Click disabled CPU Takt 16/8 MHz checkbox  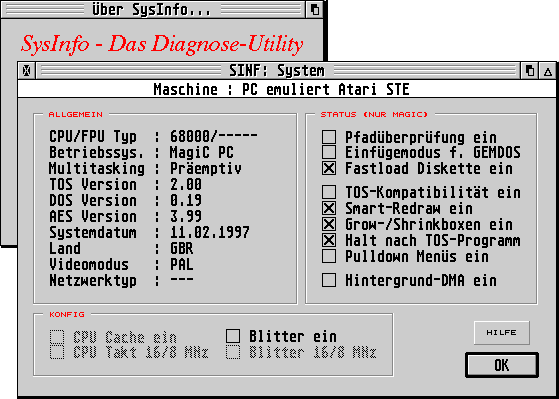tap(57, 352)
